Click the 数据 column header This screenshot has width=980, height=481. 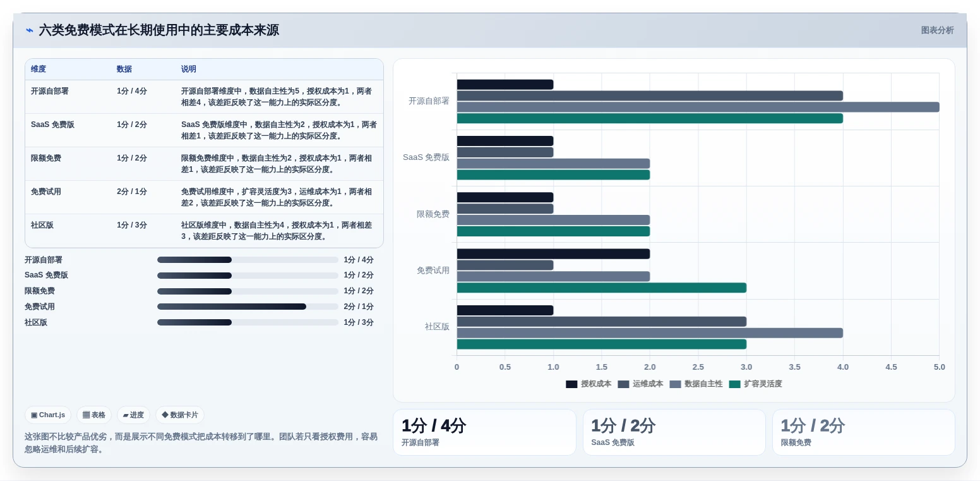(124, 69)
